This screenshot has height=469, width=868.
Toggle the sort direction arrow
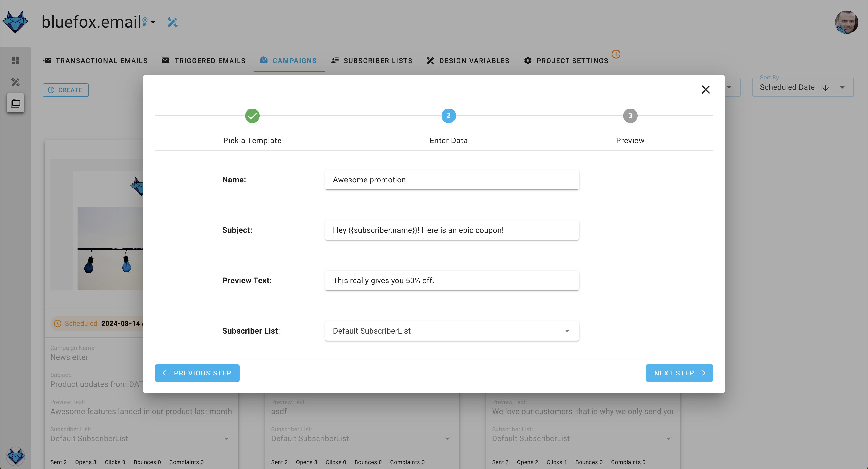[x=826, y=88]
